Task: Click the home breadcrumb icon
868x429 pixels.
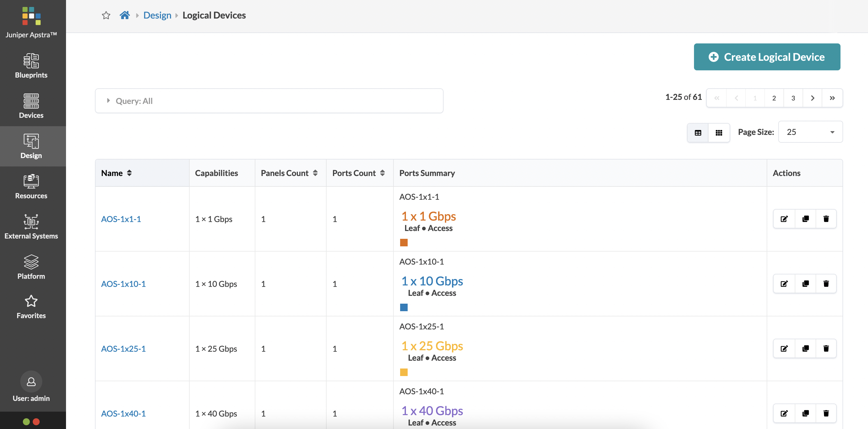Action: point(125,15)
